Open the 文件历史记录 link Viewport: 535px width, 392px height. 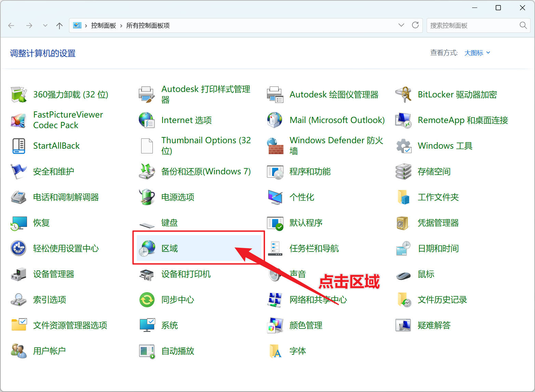[442, 300]
